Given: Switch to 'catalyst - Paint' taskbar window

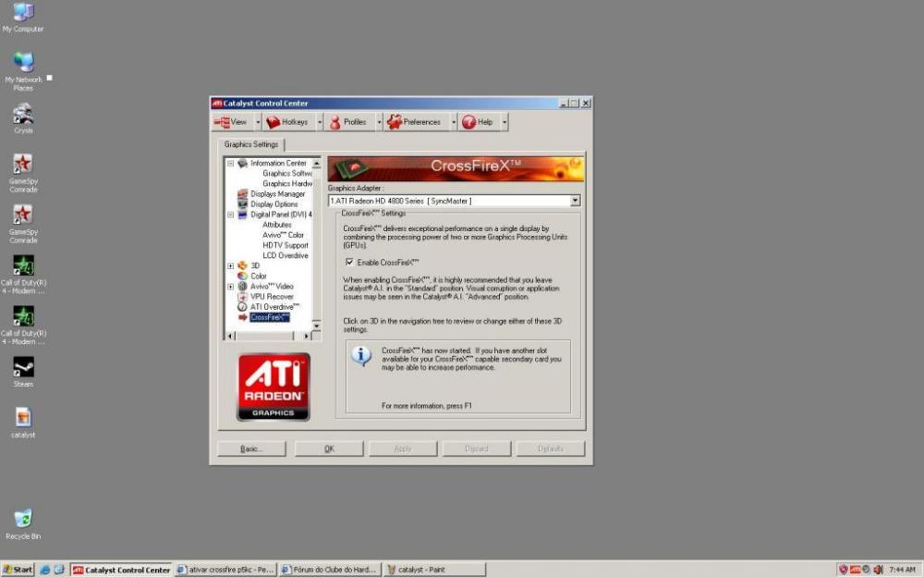Looking at the screenshot, I should [435, 570].
